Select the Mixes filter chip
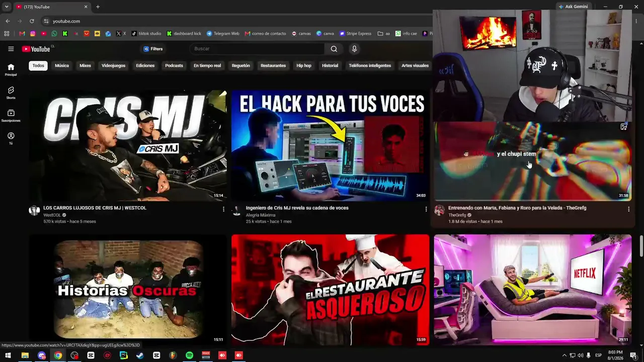This screenshot has height=362, width=644. (x=85, y=65)
